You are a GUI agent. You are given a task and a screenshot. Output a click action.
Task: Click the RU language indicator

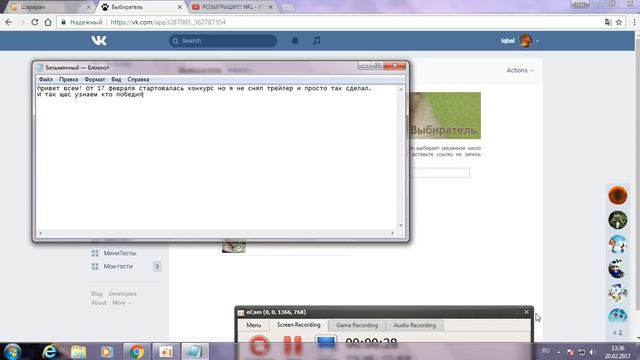(545, 351)
